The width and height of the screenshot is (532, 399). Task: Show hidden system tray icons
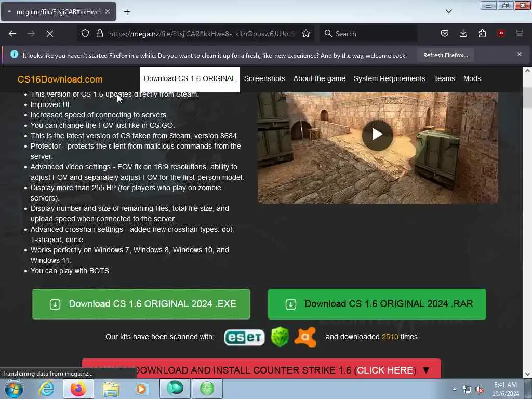(454, 390)
